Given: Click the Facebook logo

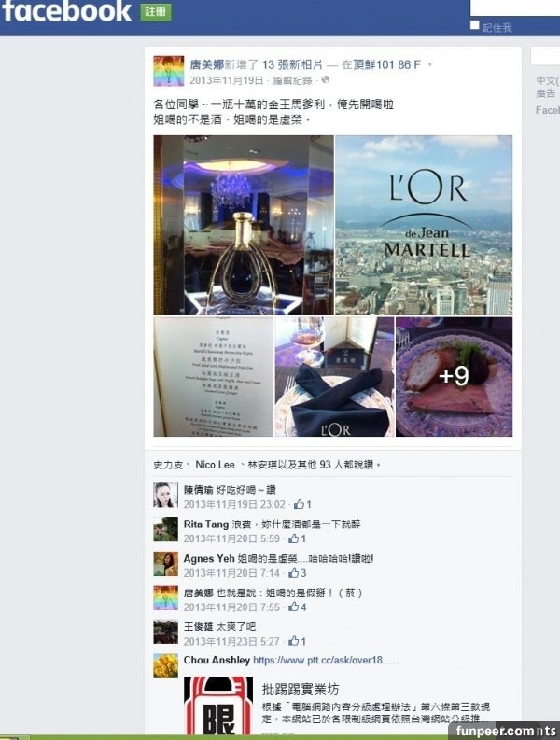Looking at the screenshot, I should (x=66, y=10).
